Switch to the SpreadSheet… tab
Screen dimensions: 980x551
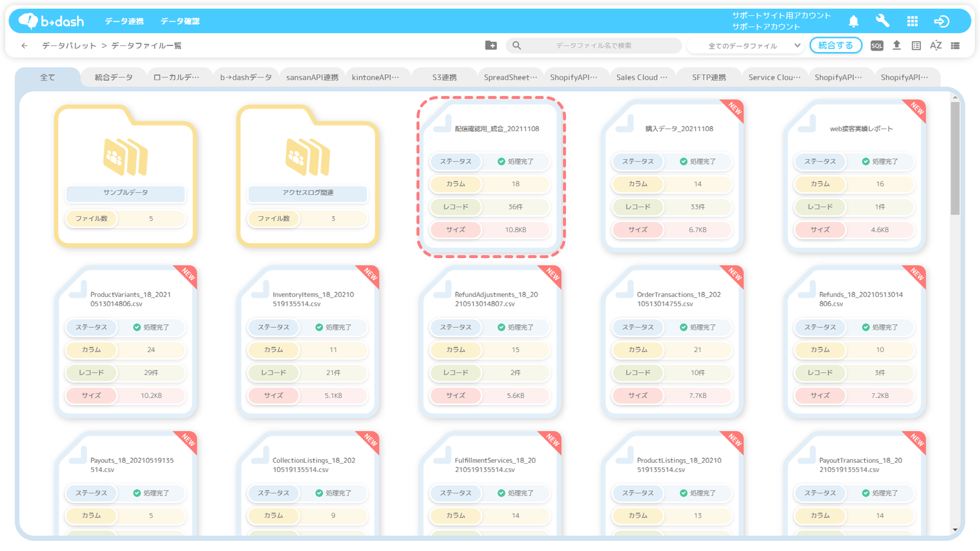[x=510, y=77]
